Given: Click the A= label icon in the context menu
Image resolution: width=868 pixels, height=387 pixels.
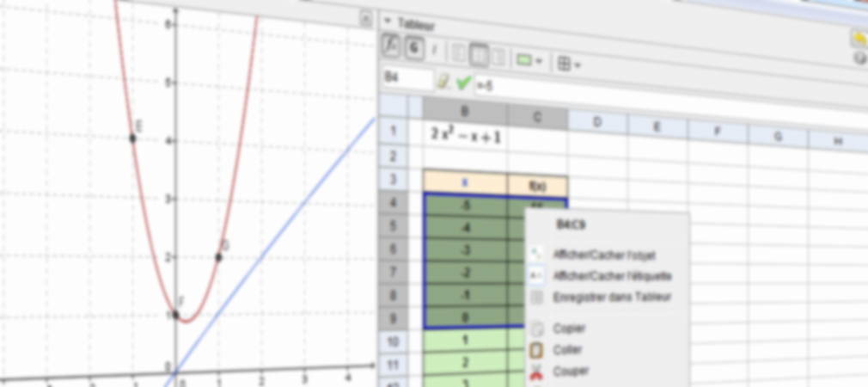Looking at the screenshot, I should click(536, 275).
